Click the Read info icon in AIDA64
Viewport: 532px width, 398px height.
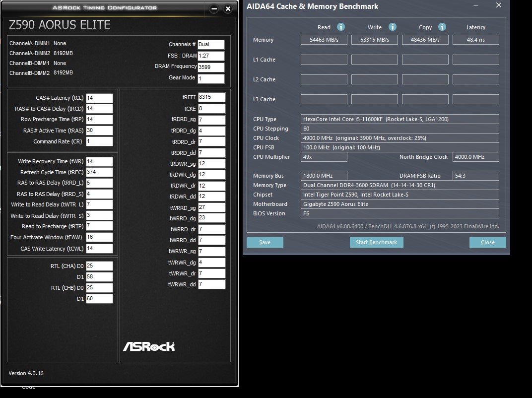340,27
